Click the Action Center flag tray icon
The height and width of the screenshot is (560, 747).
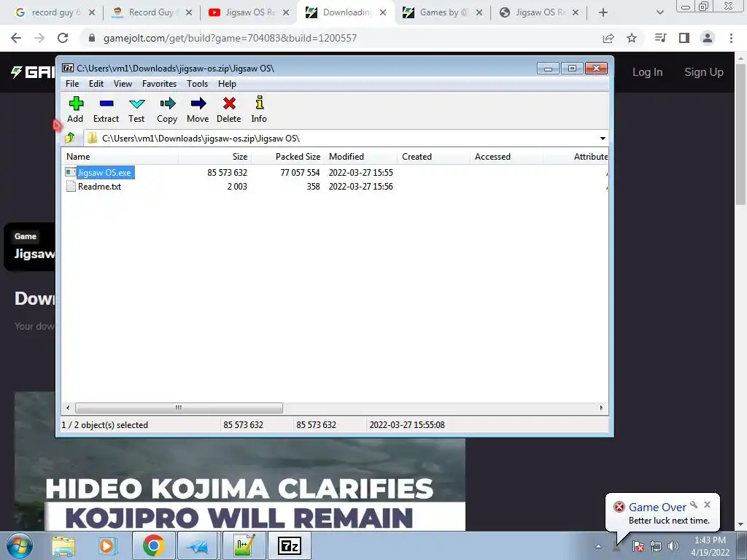(x=638, y=546)
